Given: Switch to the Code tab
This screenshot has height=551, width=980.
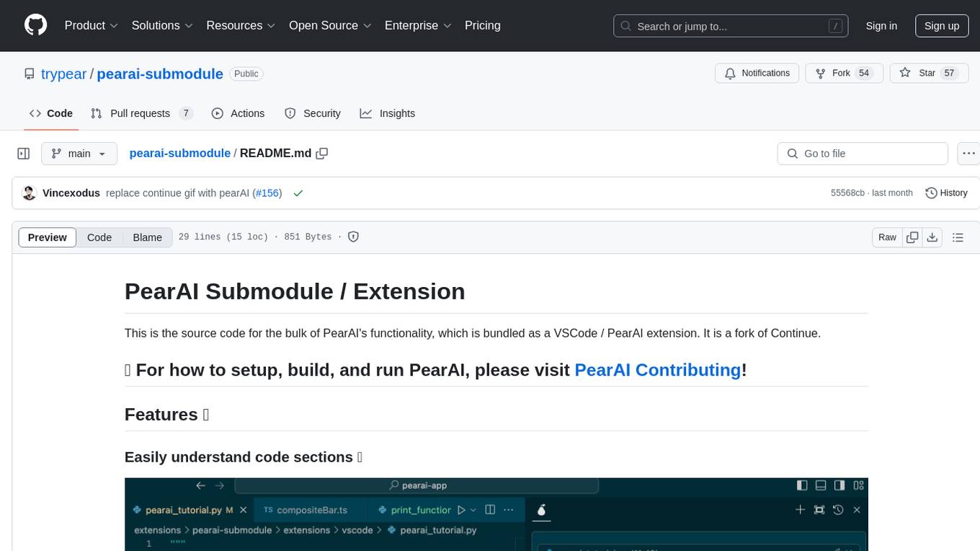Looking at the screenshot, I should pyautogui.click(x=51, y=113).
